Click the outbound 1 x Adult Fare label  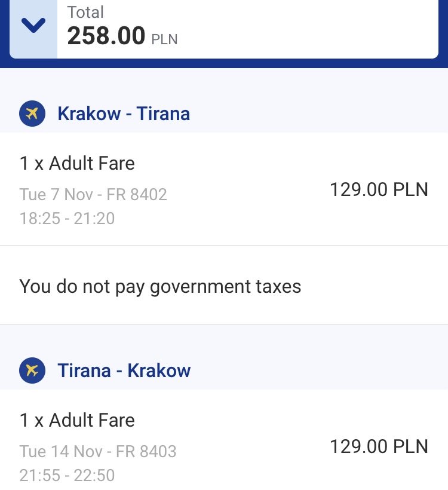pos(77,163)
